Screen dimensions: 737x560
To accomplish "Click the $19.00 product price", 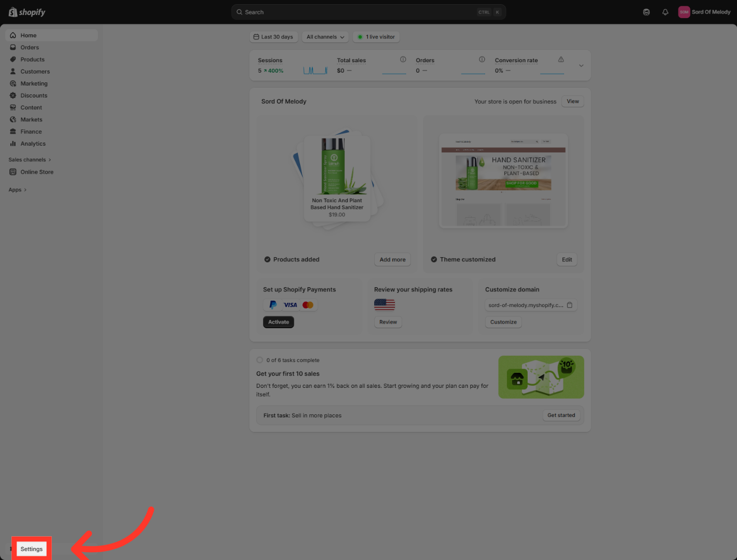I will pos(337,215).
